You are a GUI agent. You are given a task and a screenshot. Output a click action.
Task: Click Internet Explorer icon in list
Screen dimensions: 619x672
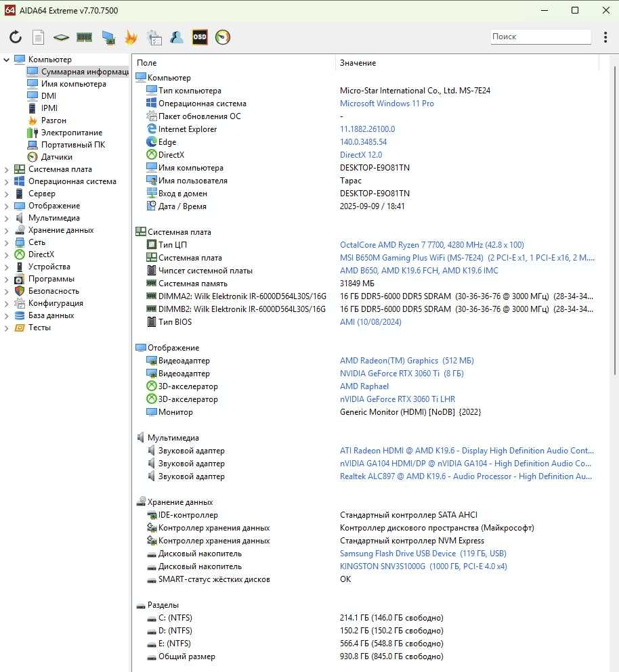point(152,129)
